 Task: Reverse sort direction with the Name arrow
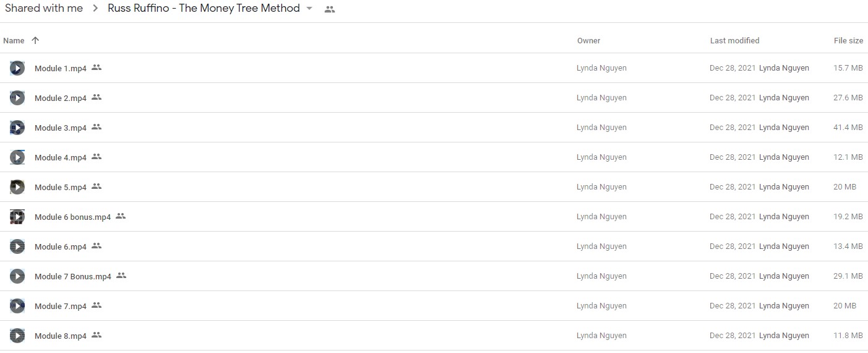tap(35, 40)
